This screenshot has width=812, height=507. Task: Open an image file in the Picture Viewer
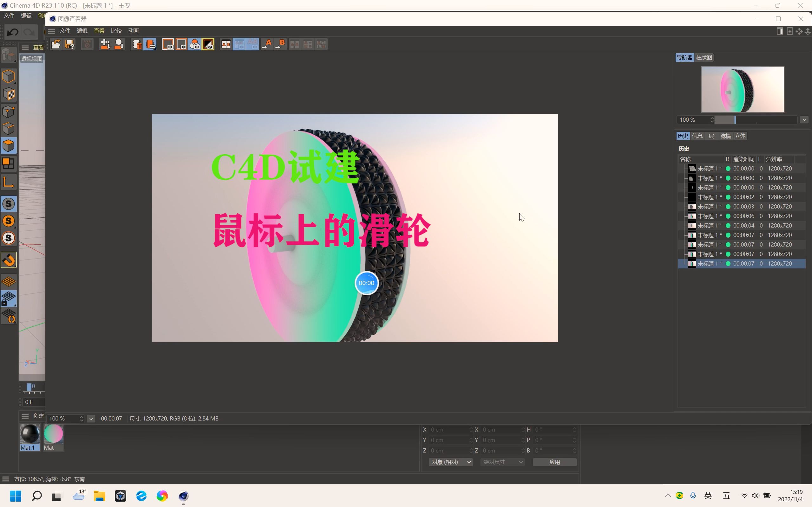(56, 44)
